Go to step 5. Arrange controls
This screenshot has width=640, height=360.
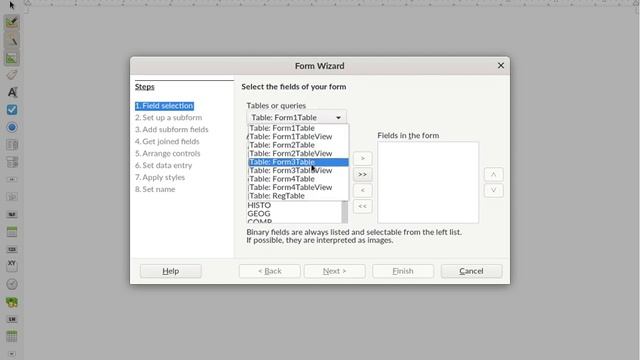coord(168,153)
